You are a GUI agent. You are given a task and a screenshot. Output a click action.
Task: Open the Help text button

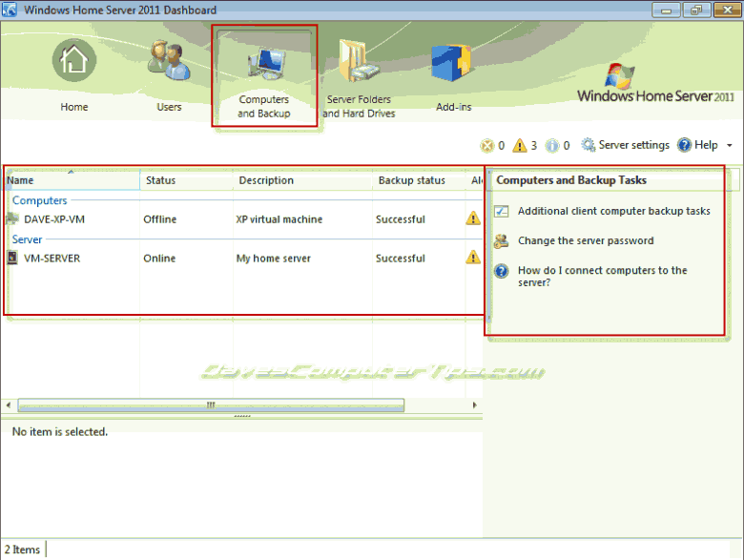(x=706, y=145)
